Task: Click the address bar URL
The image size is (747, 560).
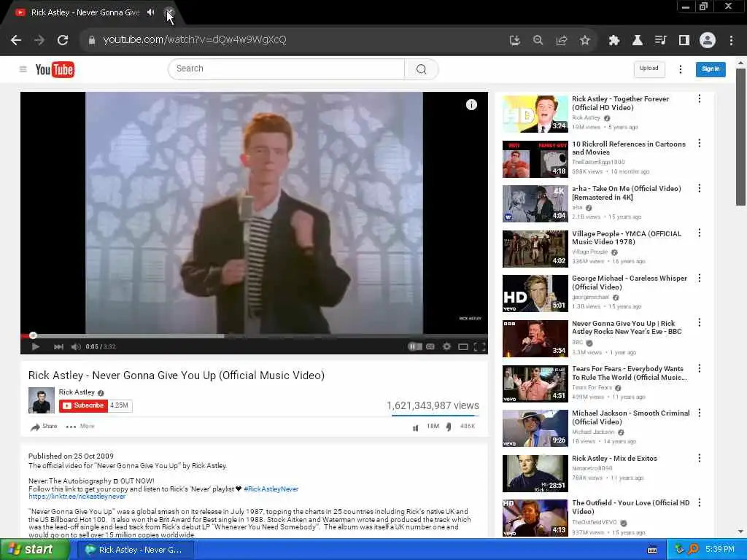Action: 194,40
